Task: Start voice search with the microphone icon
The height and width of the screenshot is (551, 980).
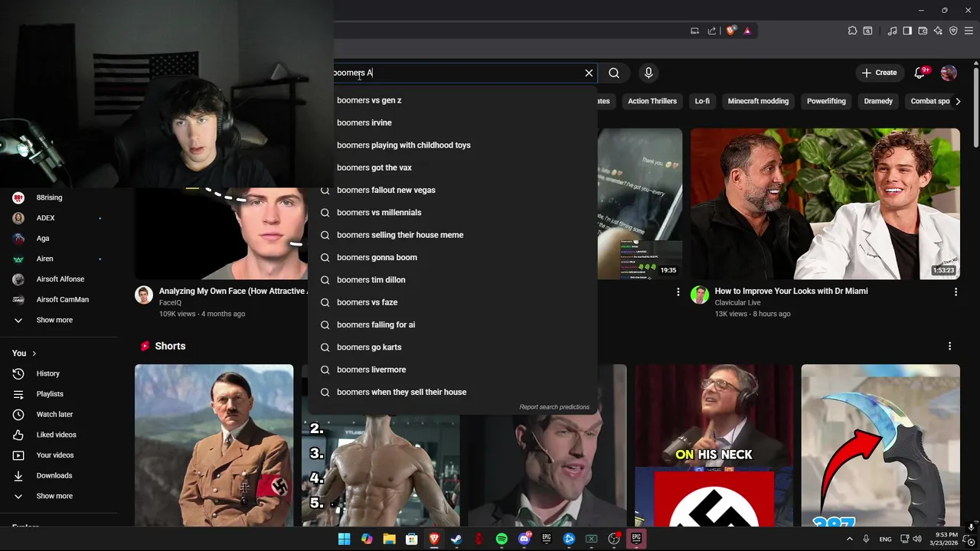Action: (648, 73)
